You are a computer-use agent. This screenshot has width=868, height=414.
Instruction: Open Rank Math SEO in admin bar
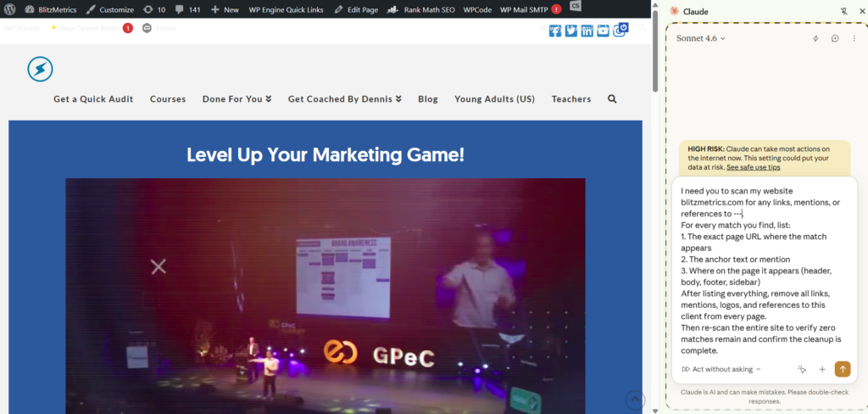[427, 9]
